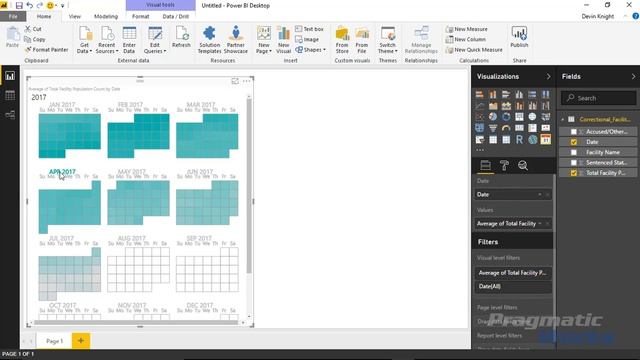Click the calendar visual's vertical scrollbar
This screenshot has width=640, height=360.
[x=249, y=185]
